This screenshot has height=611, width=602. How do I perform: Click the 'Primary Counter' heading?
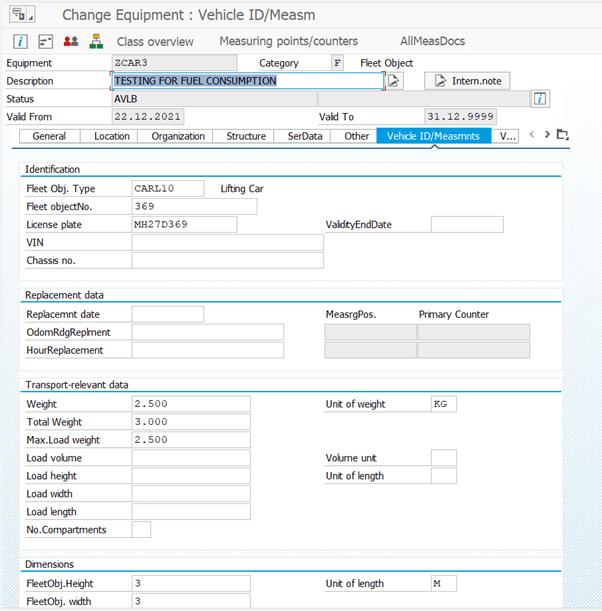tap(454, 314)
